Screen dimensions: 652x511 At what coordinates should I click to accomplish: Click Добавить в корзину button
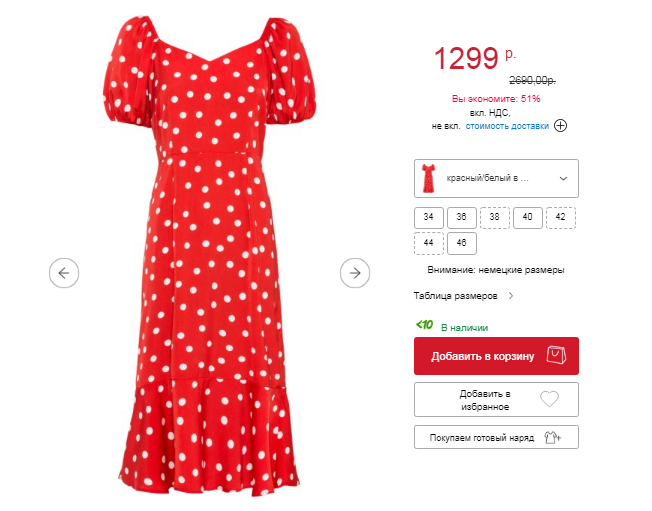496,356
